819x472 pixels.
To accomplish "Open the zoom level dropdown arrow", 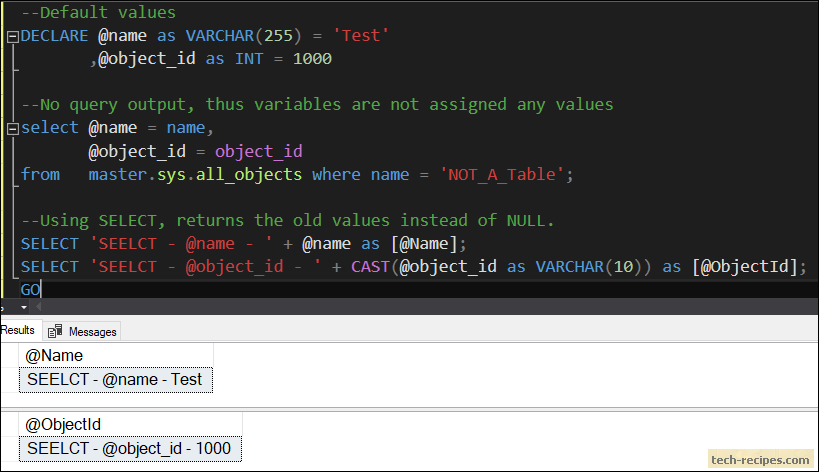I will pyautogui.click(x=24, y=307).
